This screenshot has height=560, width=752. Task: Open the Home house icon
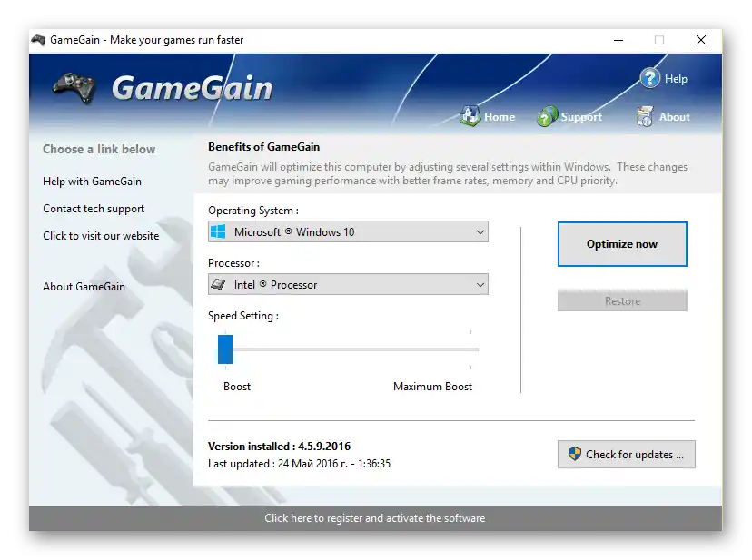pos(470,116)
